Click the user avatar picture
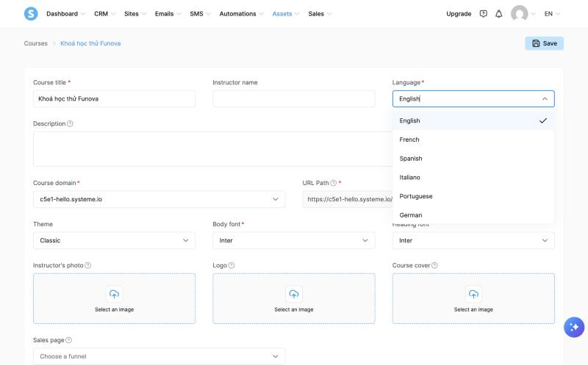Viewport: 588px width, 365px height. [x=520, y=14]
